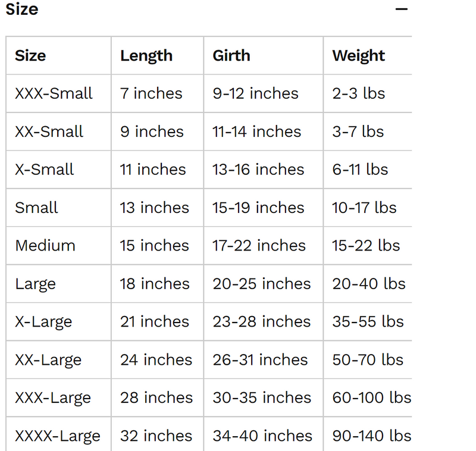476x451 pixels.
Task: Click the Medium size row label
Action: [x=45, y=246]
